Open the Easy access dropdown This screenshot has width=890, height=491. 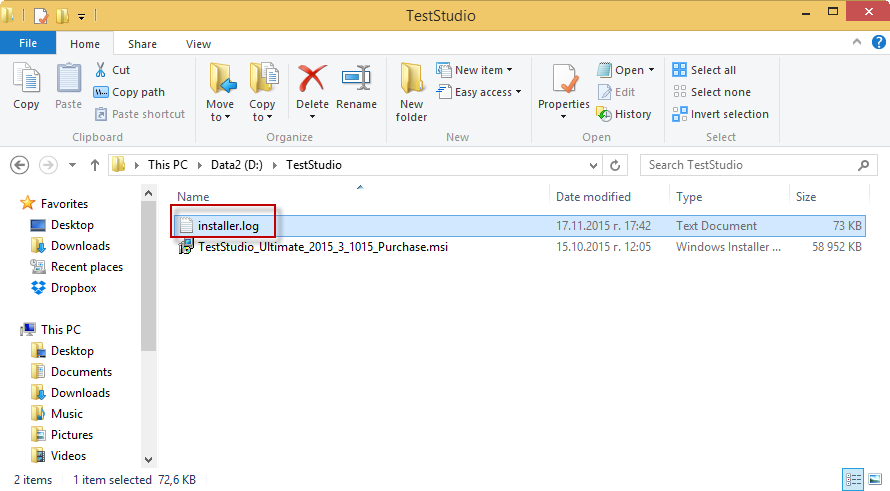[x=479, y=92]
